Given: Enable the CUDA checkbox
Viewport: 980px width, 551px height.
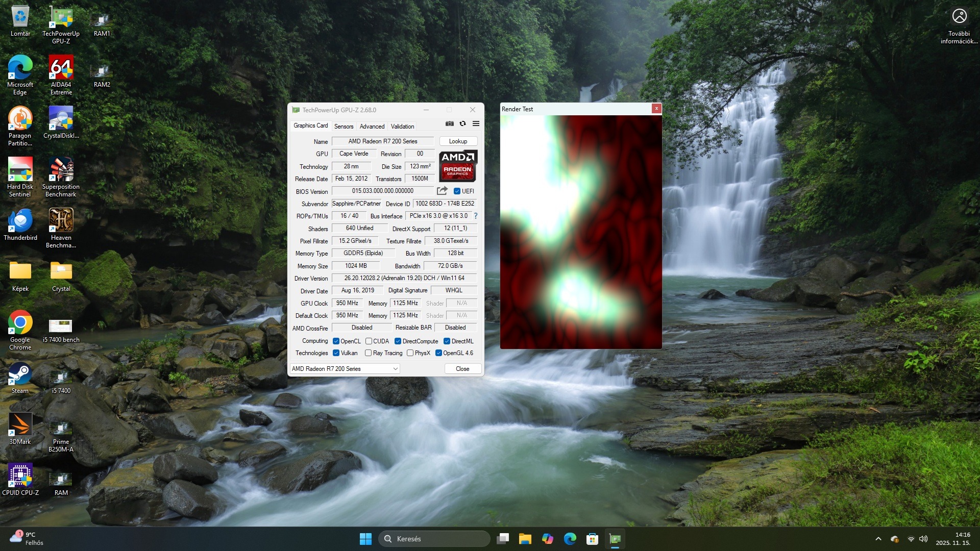Looking at the screenshot, I should pyautogui.click(x=369, y=341).
